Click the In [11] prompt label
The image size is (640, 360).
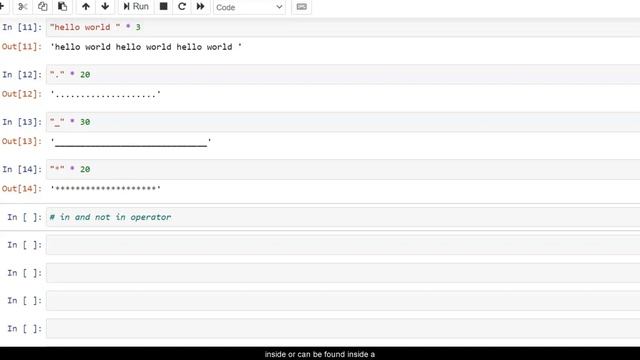click(22, 27)
